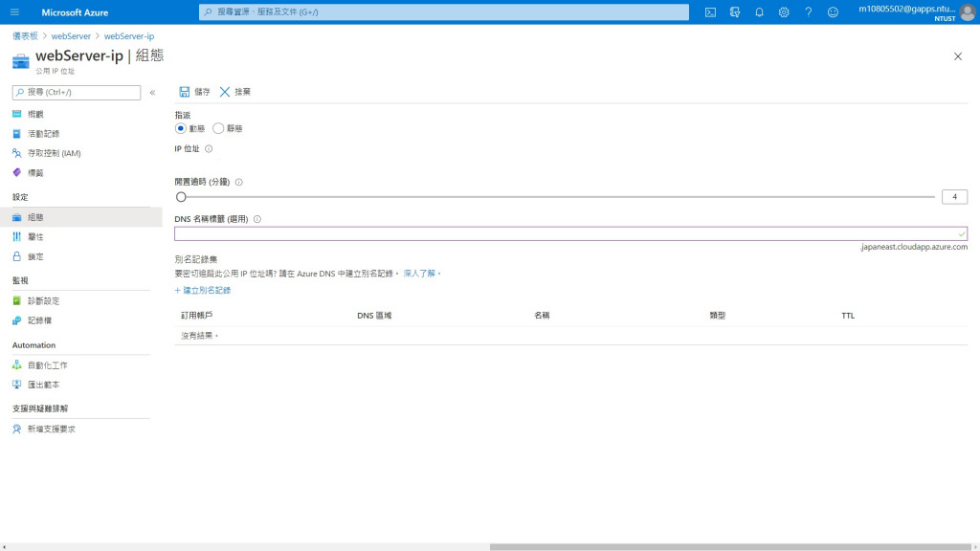980x551 pixels.
Task: Click the 儲存 save button
Action: coord(194,92)
